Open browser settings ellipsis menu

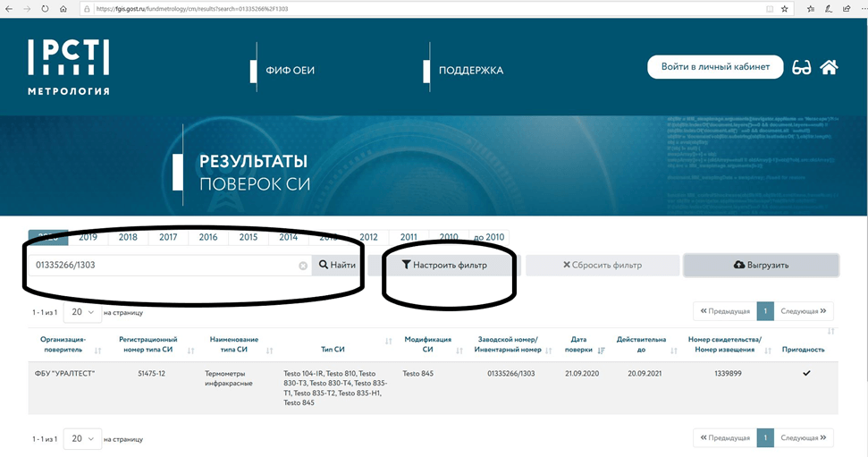coord(864,9)
